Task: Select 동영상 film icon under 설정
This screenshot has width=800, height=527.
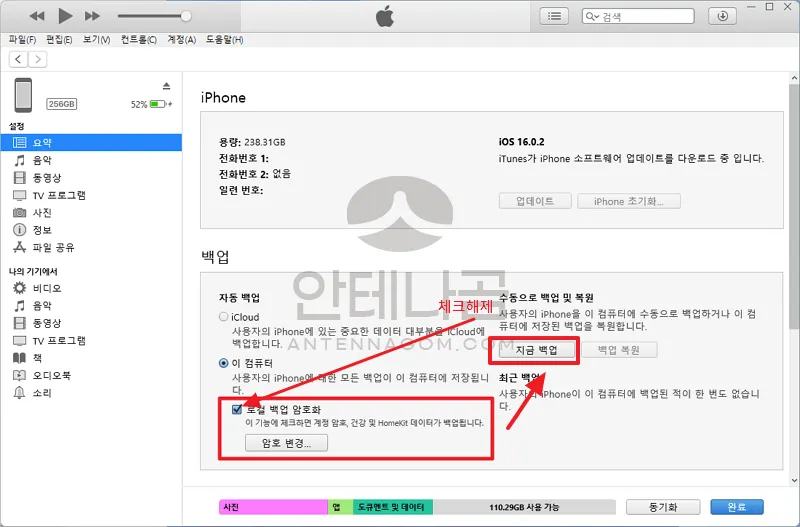Action: click(19, 178)
